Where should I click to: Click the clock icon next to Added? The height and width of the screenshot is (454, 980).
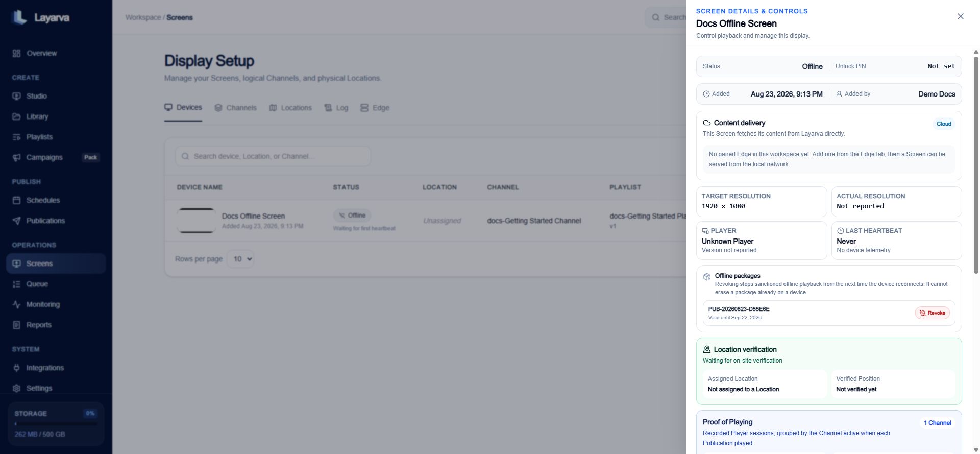(x=706, y=94)
